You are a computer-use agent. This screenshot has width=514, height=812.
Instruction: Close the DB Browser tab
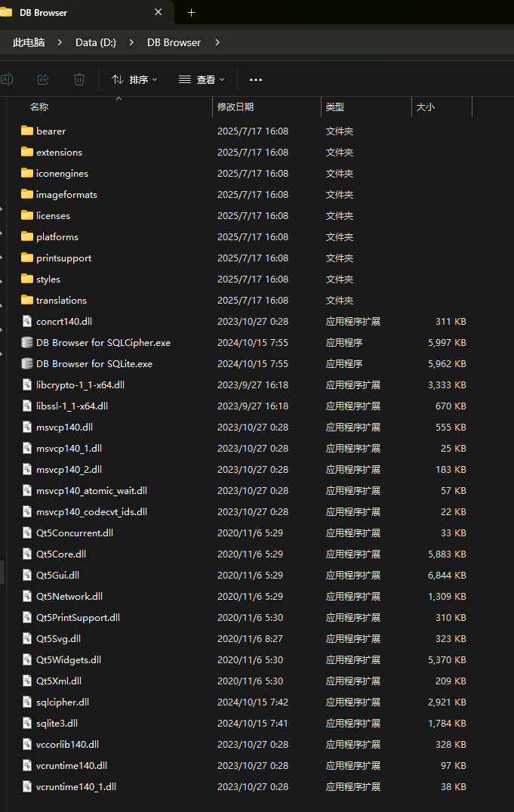[x=159, y=12]
